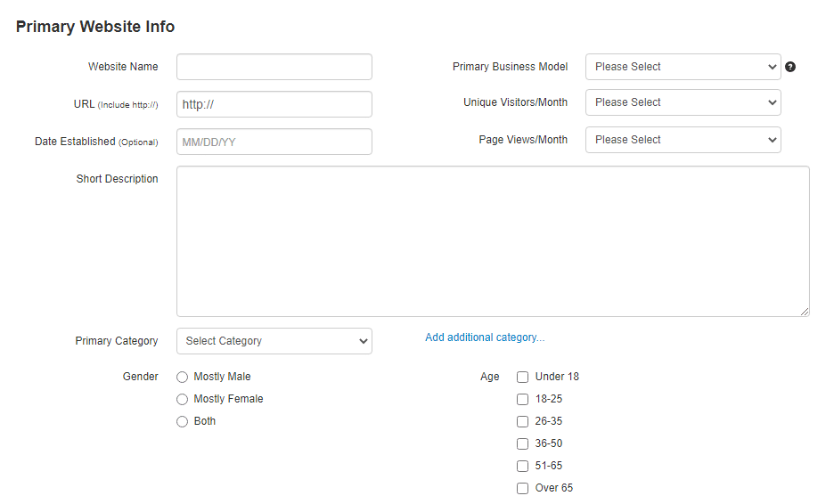Check the Over 65 age checkbox

point(523,489)
